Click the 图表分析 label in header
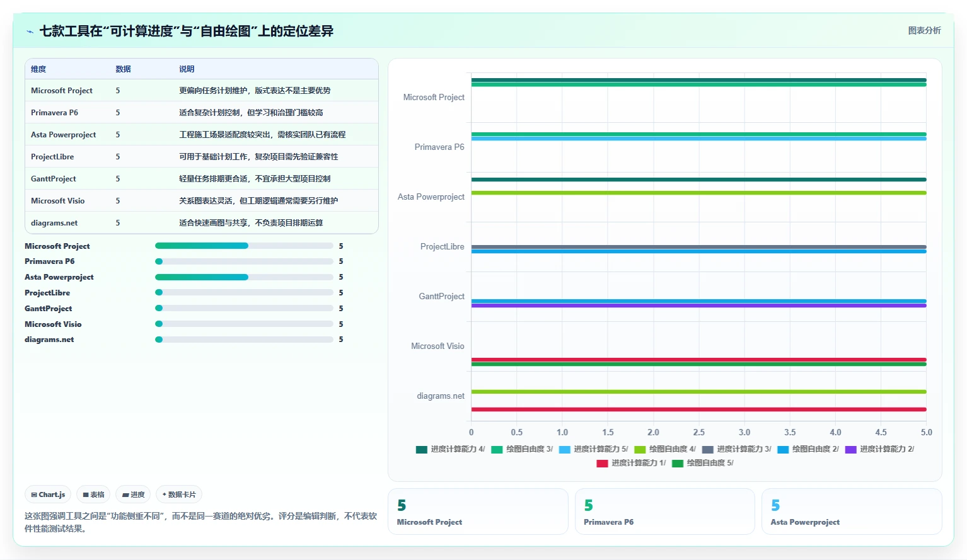 pyautogui.click(x=924, y=30)
